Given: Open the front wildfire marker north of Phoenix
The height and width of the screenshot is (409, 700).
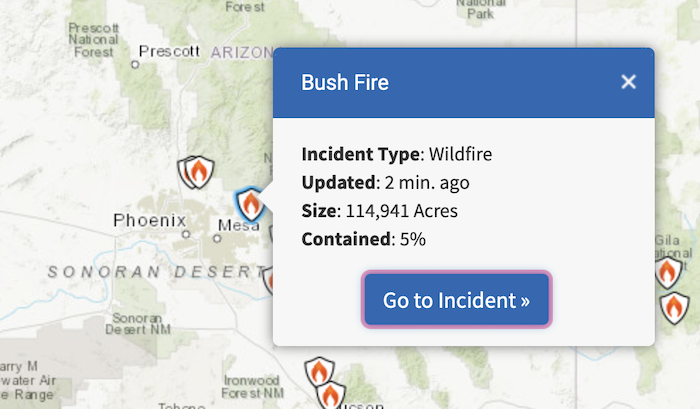Looking at the screenshot, I should 200,171.
